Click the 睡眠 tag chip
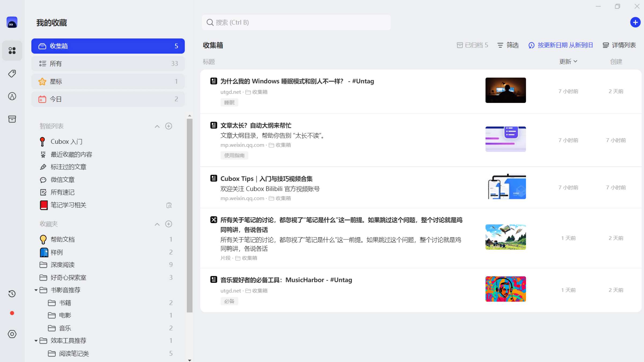Viewport: 644px width, 362px height. (229, 102)
